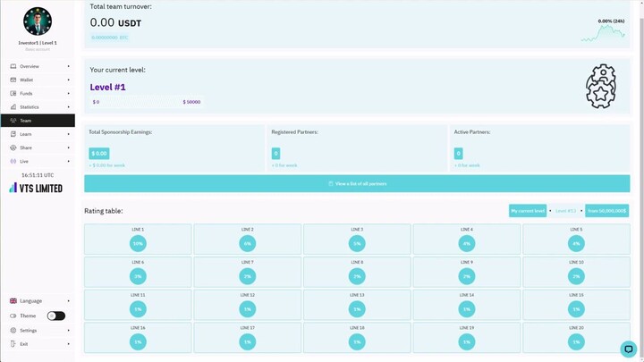Expand the Funds menu arrow
Image resolution: width=644 pixels, height=362 pixels.
(69, 93)
